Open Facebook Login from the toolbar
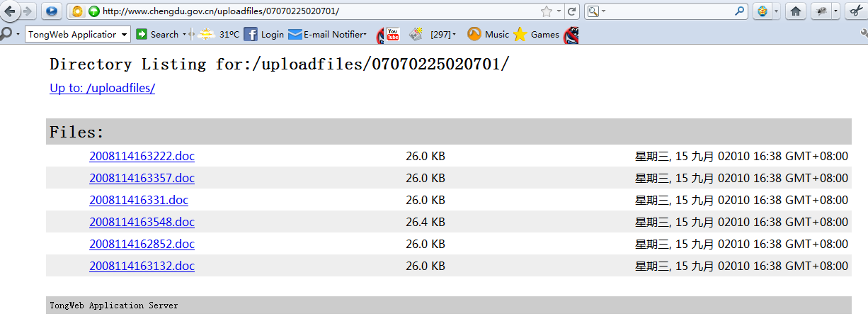 pyautogui.click(x=264, y=34)
